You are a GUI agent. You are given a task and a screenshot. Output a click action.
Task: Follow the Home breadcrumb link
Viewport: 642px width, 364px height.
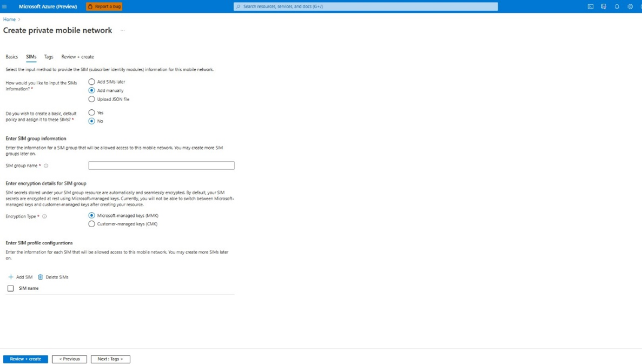[9, 19]
